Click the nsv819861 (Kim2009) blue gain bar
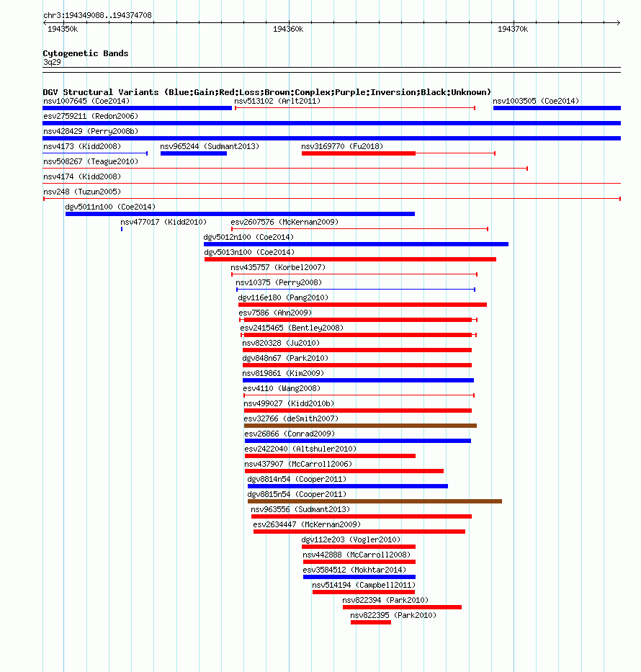Viewport: 641px width, 672px height. pos(358,380)
